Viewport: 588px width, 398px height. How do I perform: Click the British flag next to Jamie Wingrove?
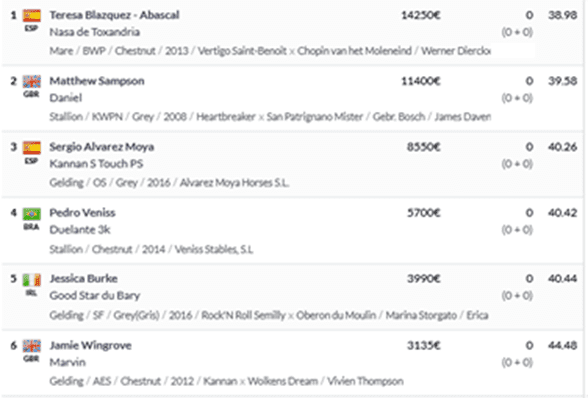32,346
